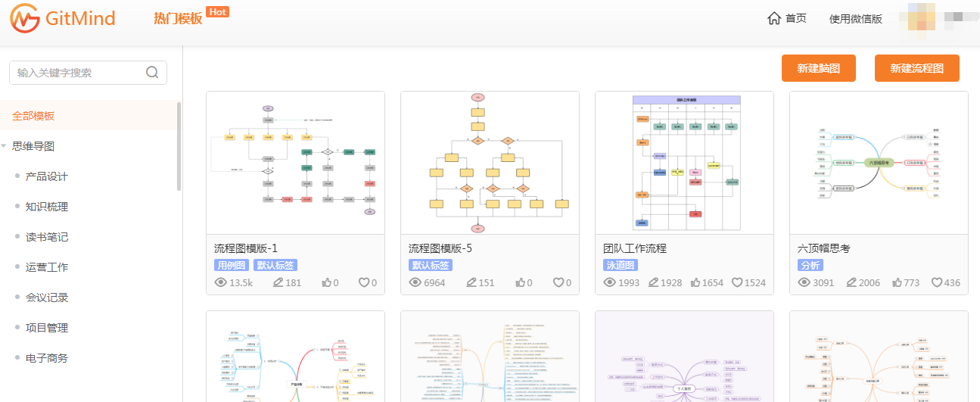Click the 新建脑图 button
Image resolution: width=980 pixels, height=402 pixels.
819,68
